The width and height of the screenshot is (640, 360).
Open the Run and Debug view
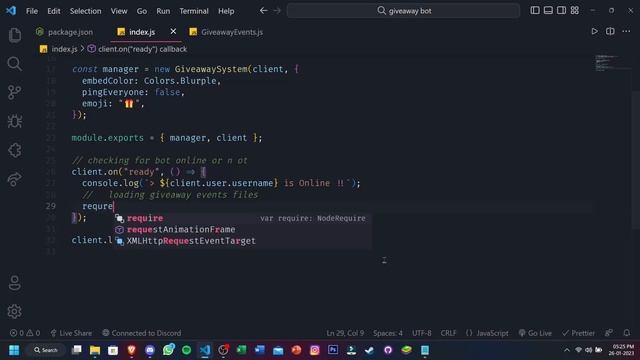15,121
